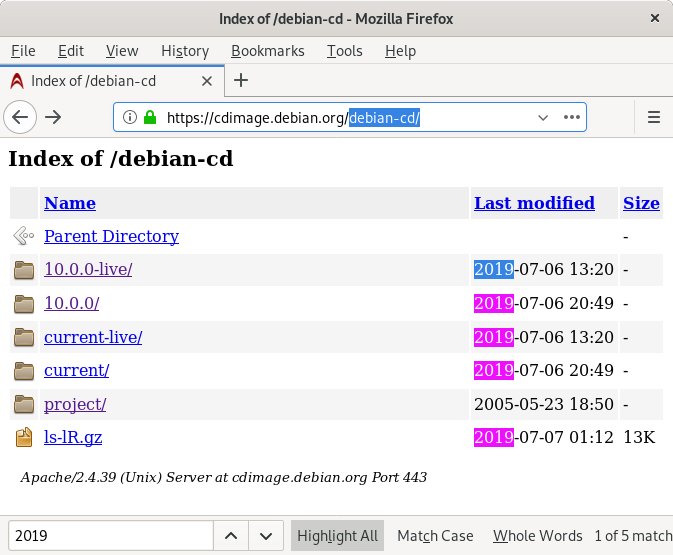
Task: Open the Parent Directory link
Action: coord(112,236)
